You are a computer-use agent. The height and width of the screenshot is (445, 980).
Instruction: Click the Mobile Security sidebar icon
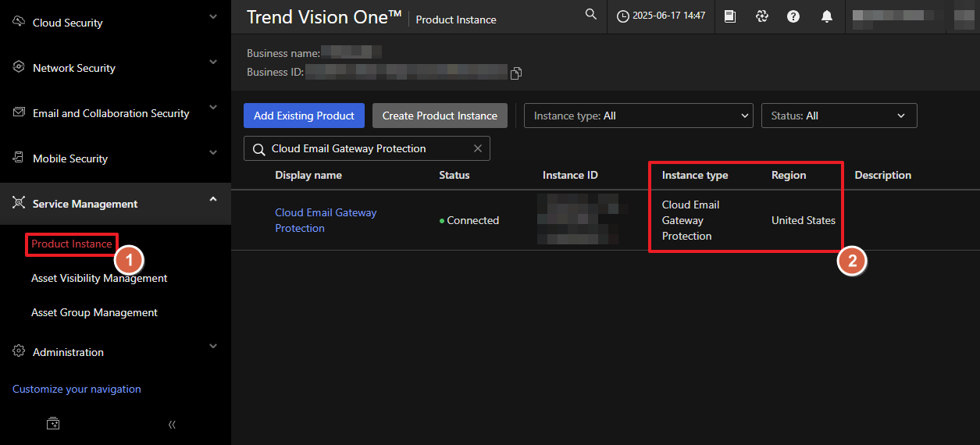tap(19, 158)
